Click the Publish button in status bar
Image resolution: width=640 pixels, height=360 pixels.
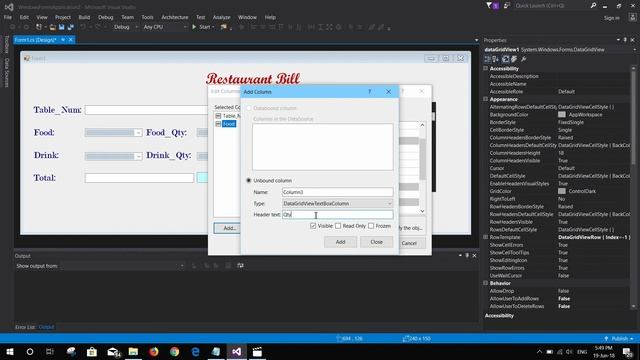tap(619, 338)
